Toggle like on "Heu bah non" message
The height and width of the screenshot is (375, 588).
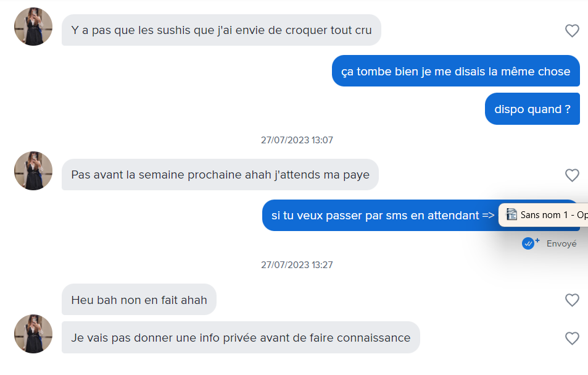pos(572,300)
